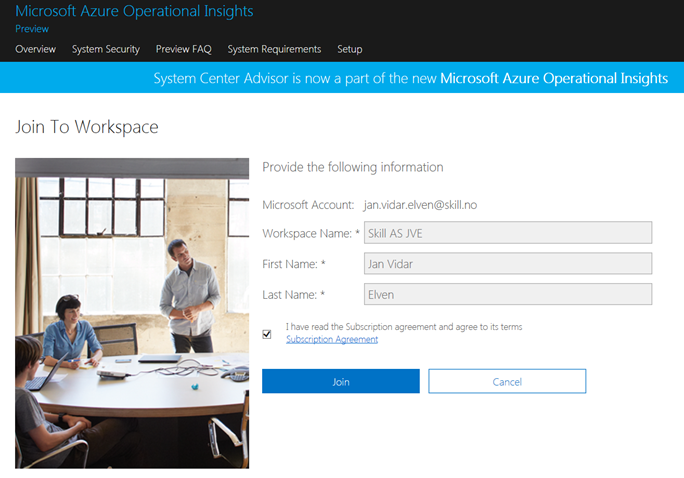Click the Last Name input field

508,294
